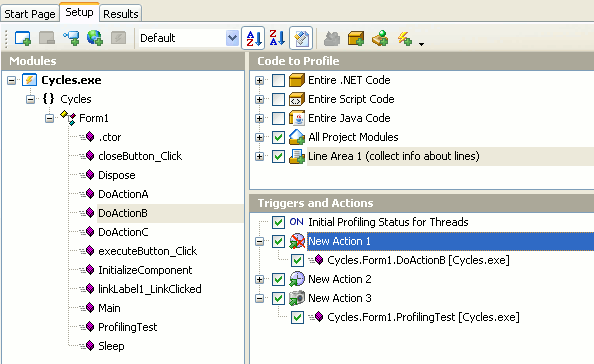Uncheck the New Action 3 checkbox
This screenshot has width=594, height=364.
[278, 298]
